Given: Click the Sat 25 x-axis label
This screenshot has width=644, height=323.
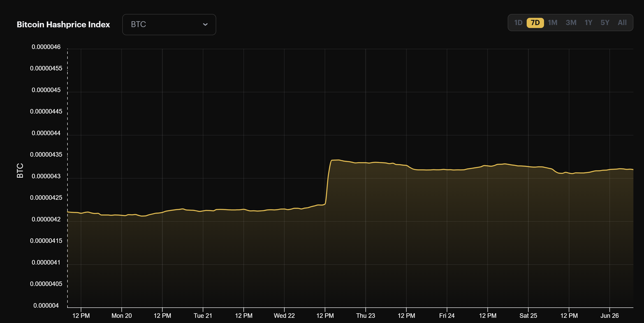Looking at the screenshot, I should coord(528,316).
